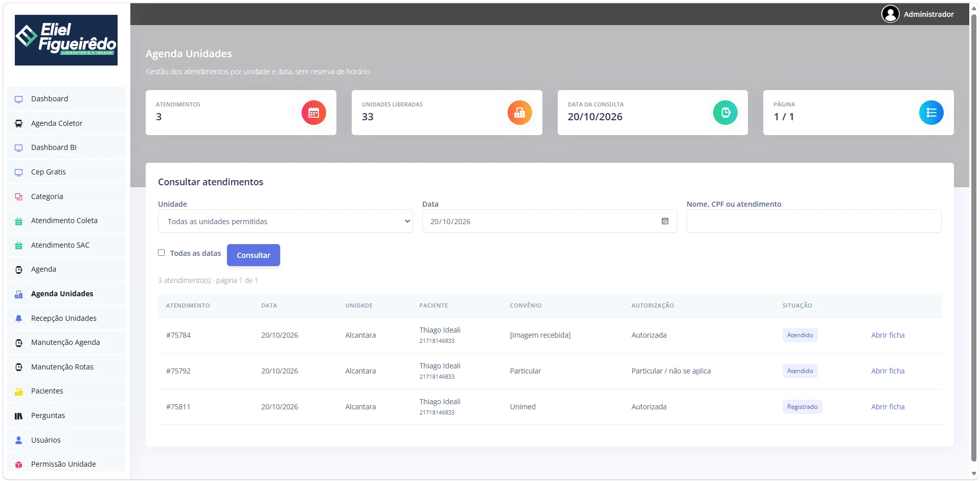The width and height of the screenshot is (980, 481).
Task: Click the Categoria sidebar icon
Action: click(x=19, y=196)
